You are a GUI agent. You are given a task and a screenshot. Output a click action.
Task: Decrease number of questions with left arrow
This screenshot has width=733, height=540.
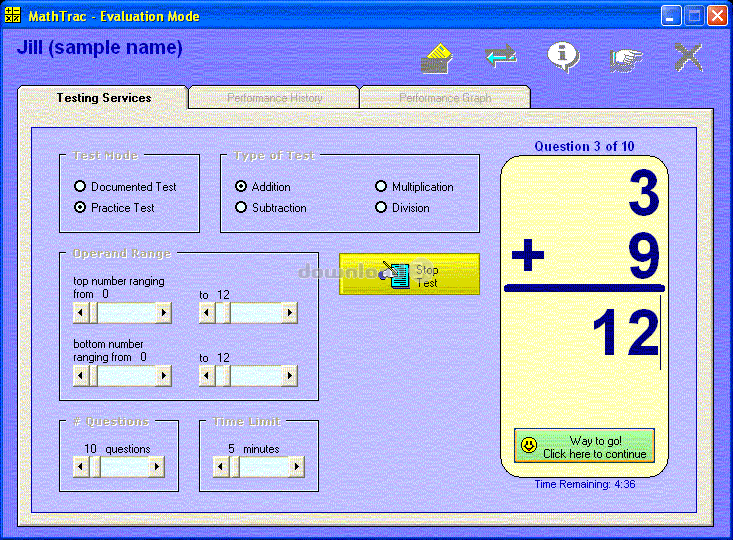pos(81,467)
